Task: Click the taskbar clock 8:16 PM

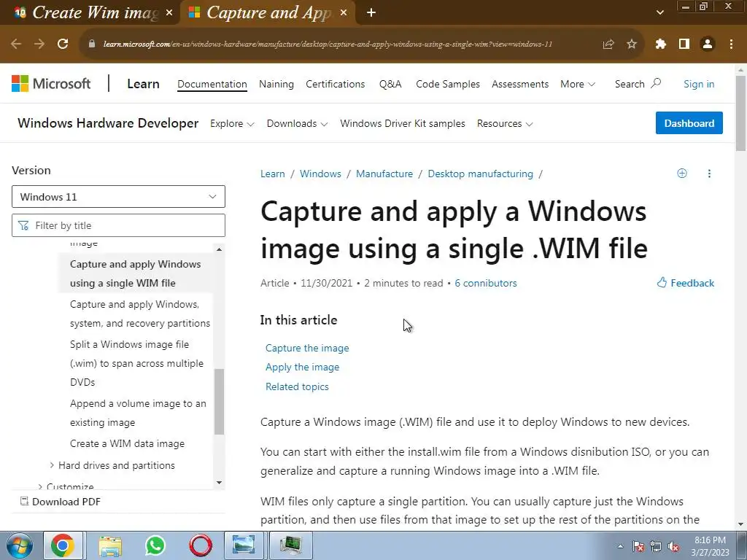Action: pos(710,546)
